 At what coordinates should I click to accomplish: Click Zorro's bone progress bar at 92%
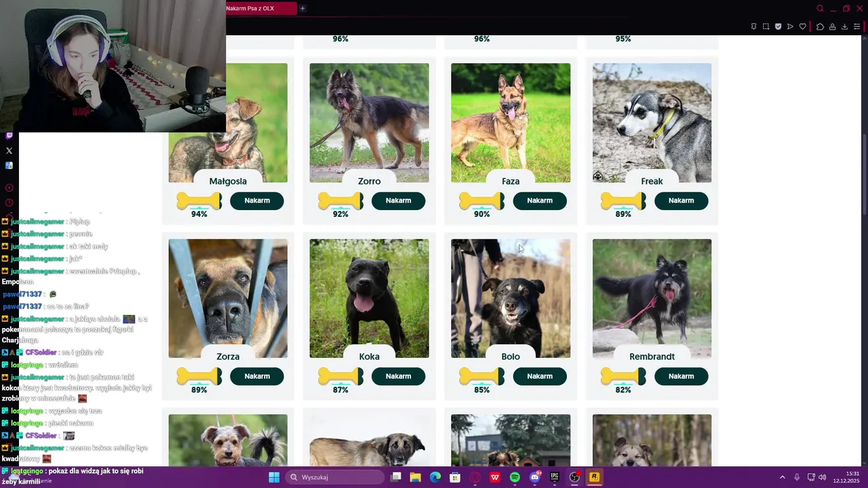[340, 201]
